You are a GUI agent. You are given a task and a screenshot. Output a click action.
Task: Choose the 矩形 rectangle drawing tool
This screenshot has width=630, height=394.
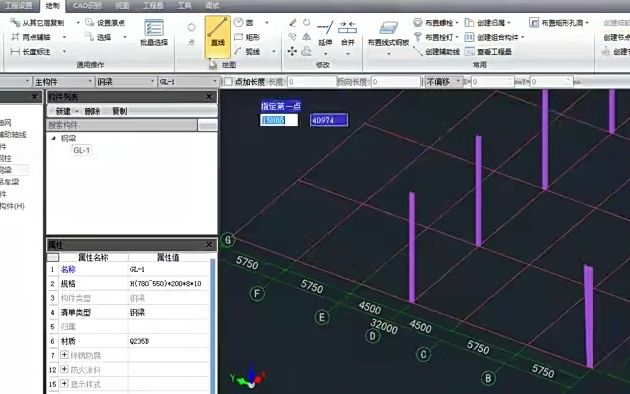click(x=248, y=37)
